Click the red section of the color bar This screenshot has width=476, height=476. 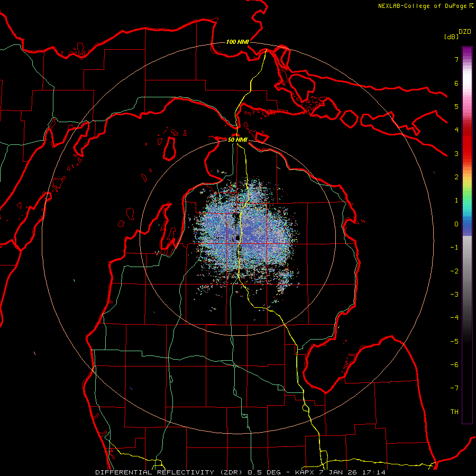(x=467, y=143)
